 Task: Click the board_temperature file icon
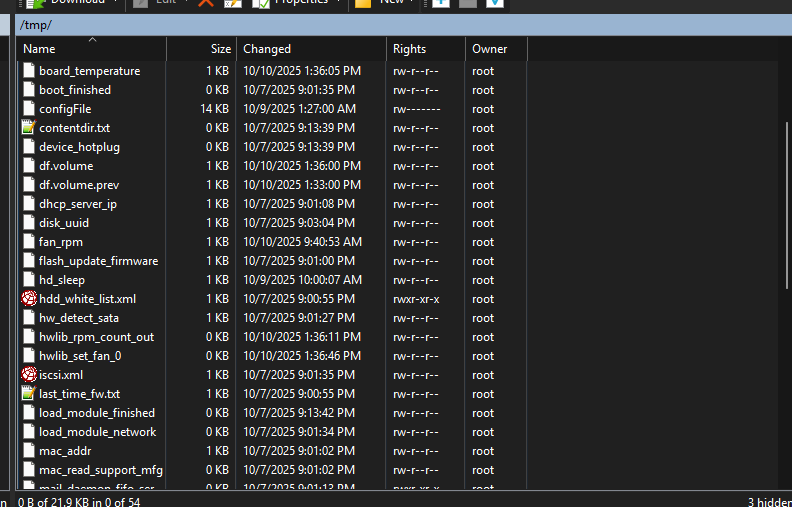29,71
